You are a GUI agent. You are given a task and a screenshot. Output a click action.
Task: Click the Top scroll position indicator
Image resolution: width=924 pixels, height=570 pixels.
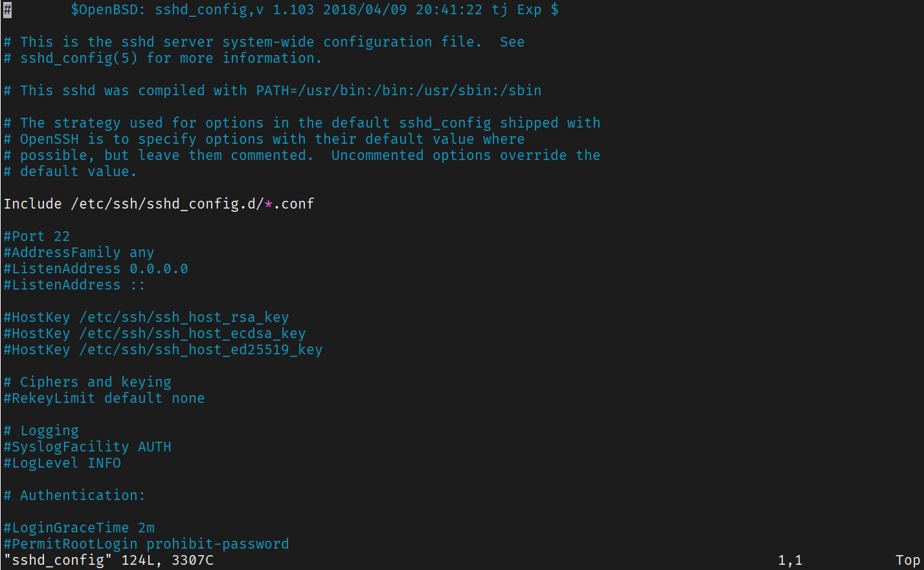point(908,560)
